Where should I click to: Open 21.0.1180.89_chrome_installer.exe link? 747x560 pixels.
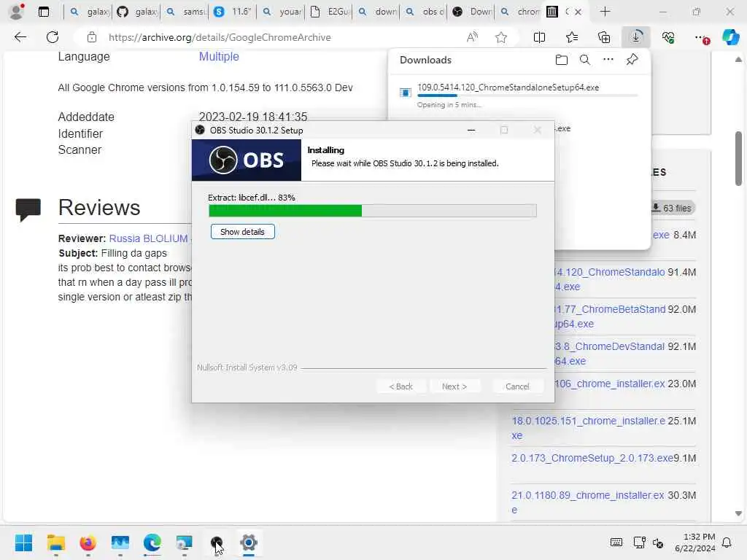pyautogui.click(x=587, y=502)
